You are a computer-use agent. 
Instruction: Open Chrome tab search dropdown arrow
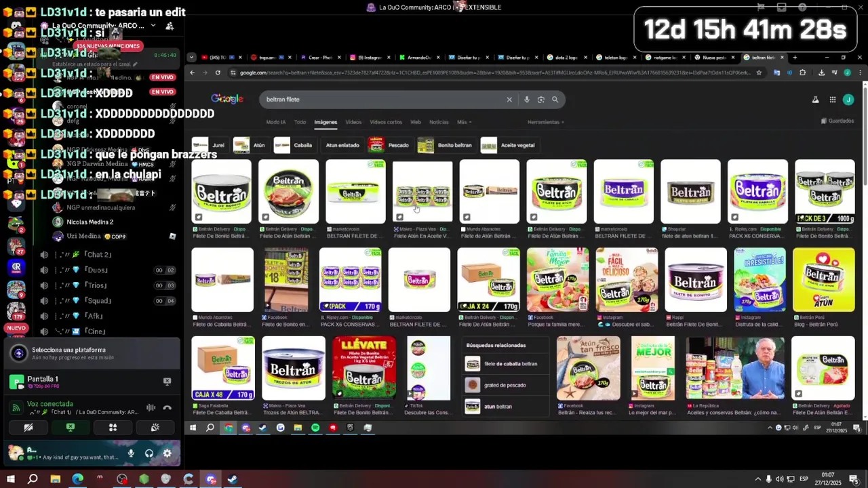click(192, 58)
